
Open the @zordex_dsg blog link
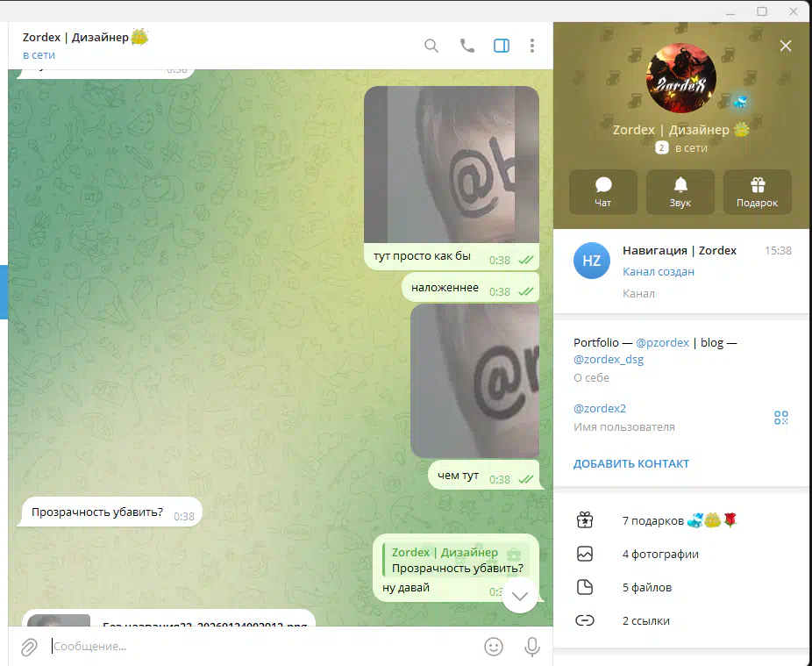click(x=609, y=360)
